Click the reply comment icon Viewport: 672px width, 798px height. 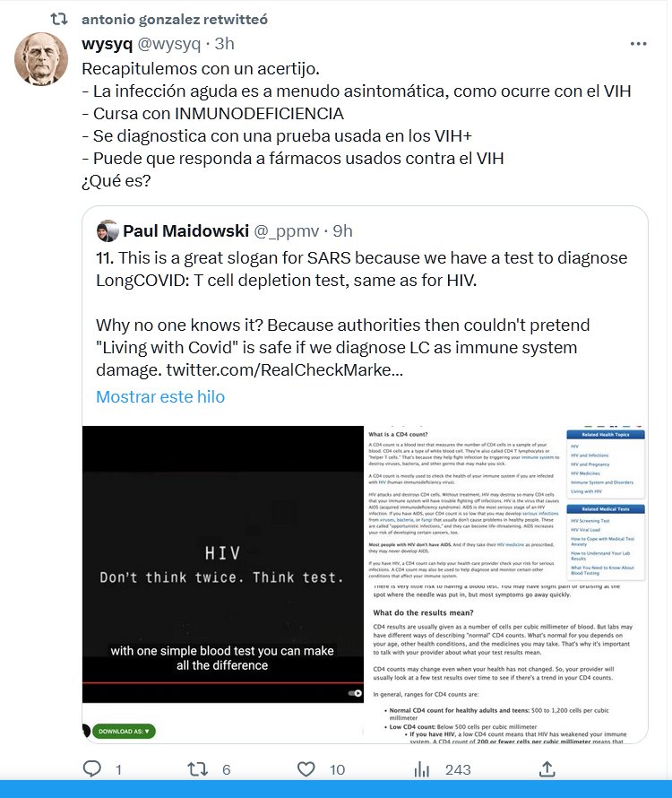(x=92, y=768)
